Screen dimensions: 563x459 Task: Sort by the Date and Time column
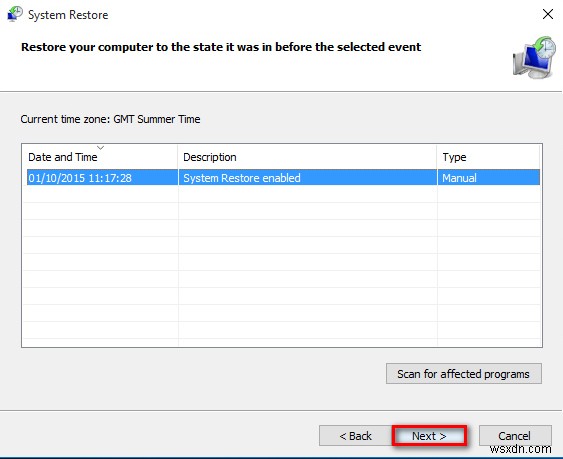pos(99,157)
